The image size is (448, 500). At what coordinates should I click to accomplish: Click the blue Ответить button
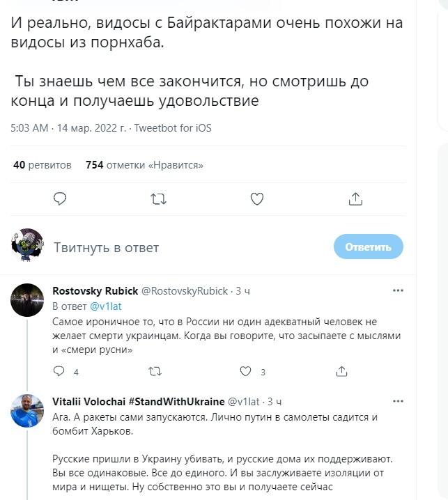(369, 247)
